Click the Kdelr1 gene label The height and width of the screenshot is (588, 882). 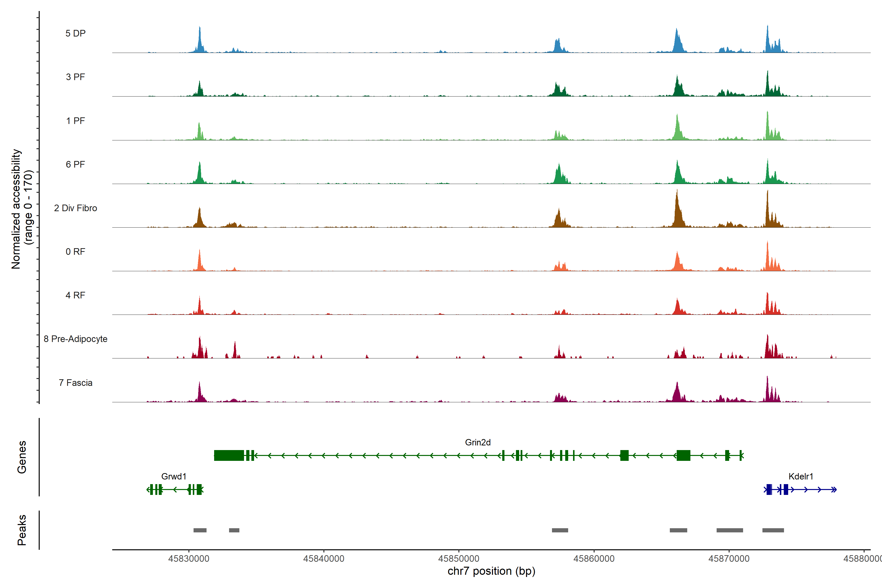coord(801,477)
